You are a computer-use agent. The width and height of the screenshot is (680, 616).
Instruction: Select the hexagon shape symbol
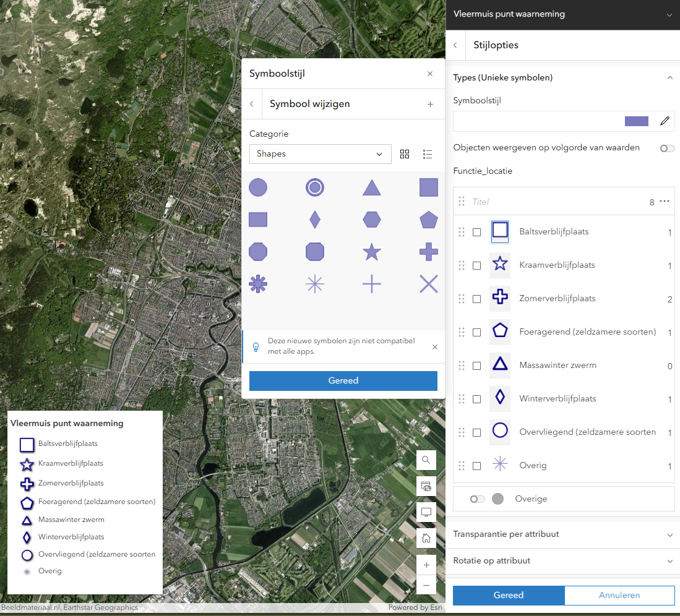point(371,220)
